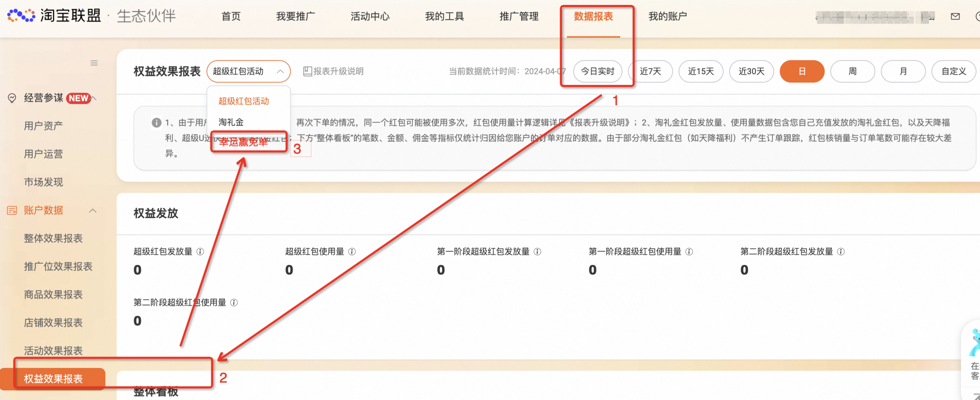Open 推广管理 in top navigation
The width and height of the screenshot is (980, 400).
click(x=519, y=16)
